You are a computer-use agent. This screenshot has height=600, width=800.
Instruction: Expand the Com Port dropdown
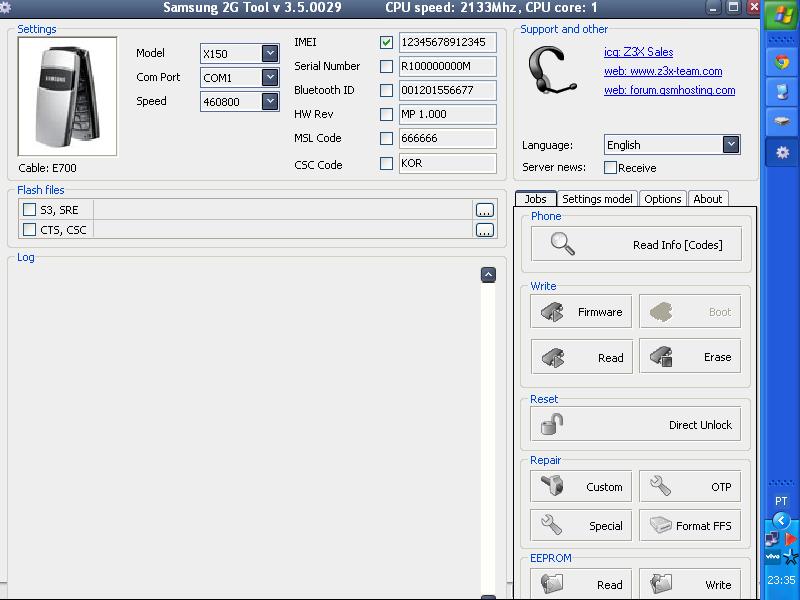[x=270, y=77]
